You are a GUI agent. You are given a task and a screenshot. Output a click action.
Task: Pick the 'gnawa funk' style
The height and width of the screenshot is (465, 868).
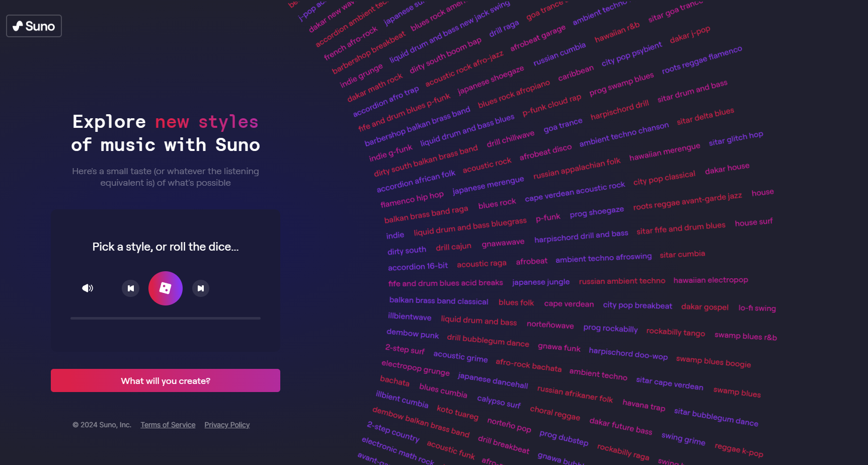pyautogui.click(x=559, y=347)
